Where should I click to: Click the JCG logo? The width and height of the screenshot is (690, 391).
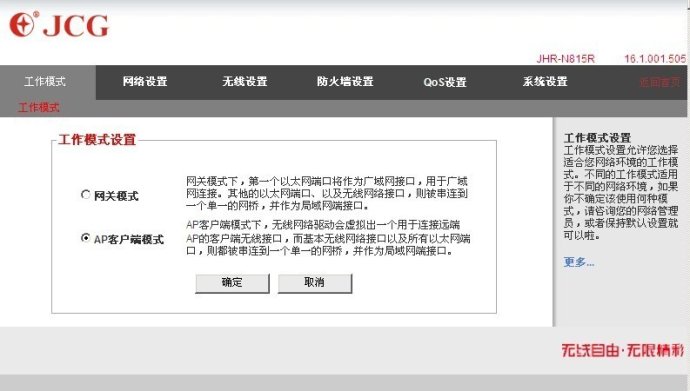click(59, 25)
